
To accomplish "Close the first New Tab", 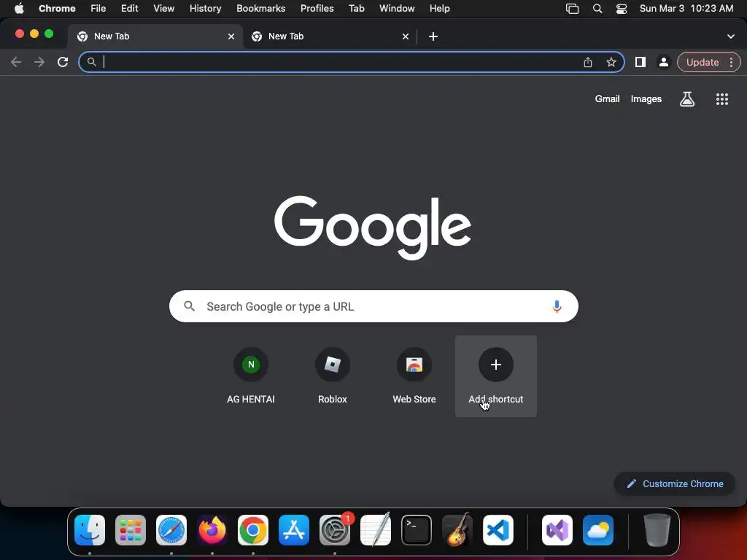I will tap(231, 36).
